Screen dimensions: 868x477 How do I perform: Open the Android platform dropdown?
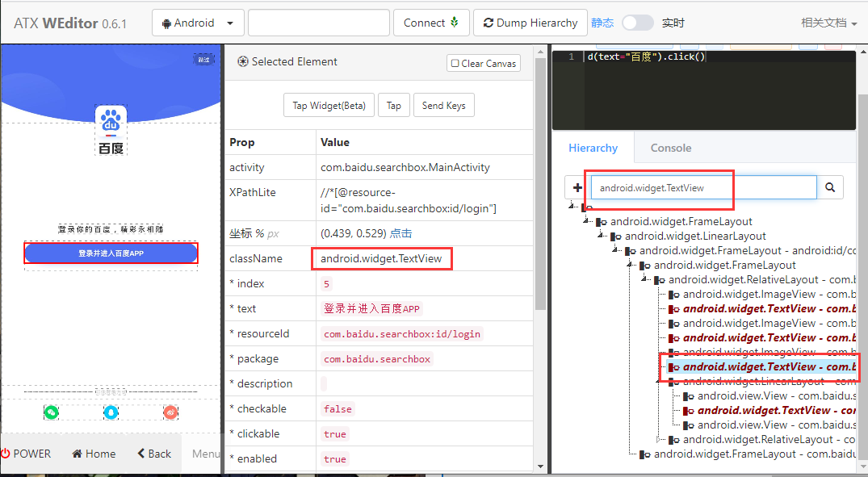point(197,22)
